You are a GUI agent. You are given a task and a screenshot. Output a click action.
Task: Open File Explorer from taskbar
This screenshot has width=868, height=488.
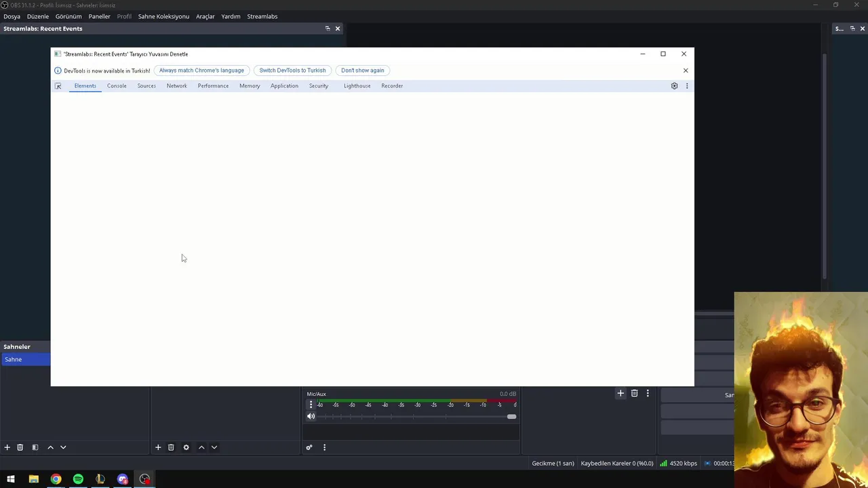[34, 479]
